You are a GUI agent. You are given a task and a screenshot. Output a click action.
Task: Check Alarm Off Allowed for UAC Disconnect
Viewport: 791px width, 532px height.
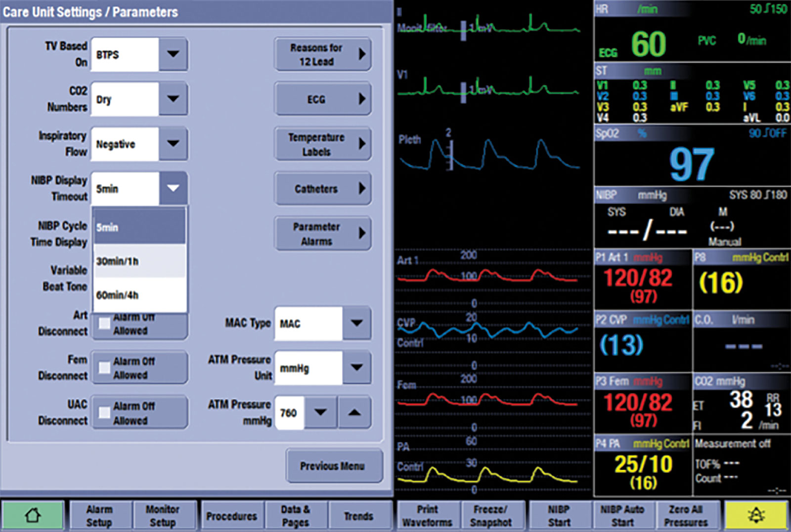point(103,412)
